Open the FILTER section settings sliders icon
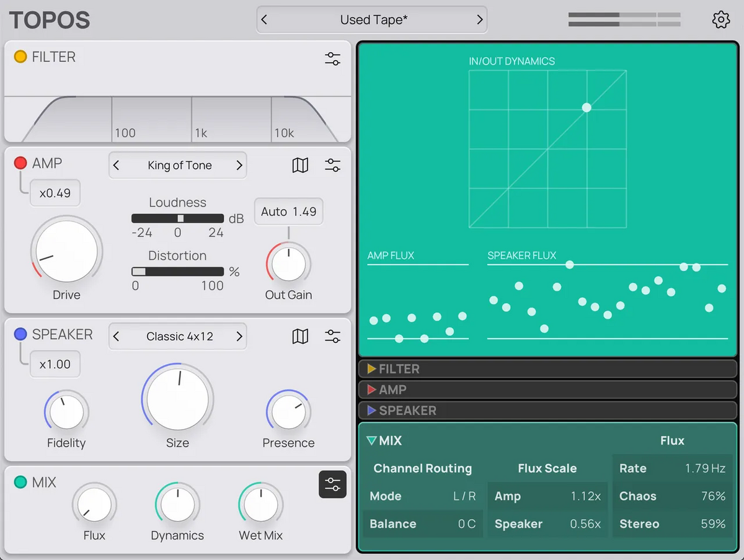744x560 pixels. [332, 59]
